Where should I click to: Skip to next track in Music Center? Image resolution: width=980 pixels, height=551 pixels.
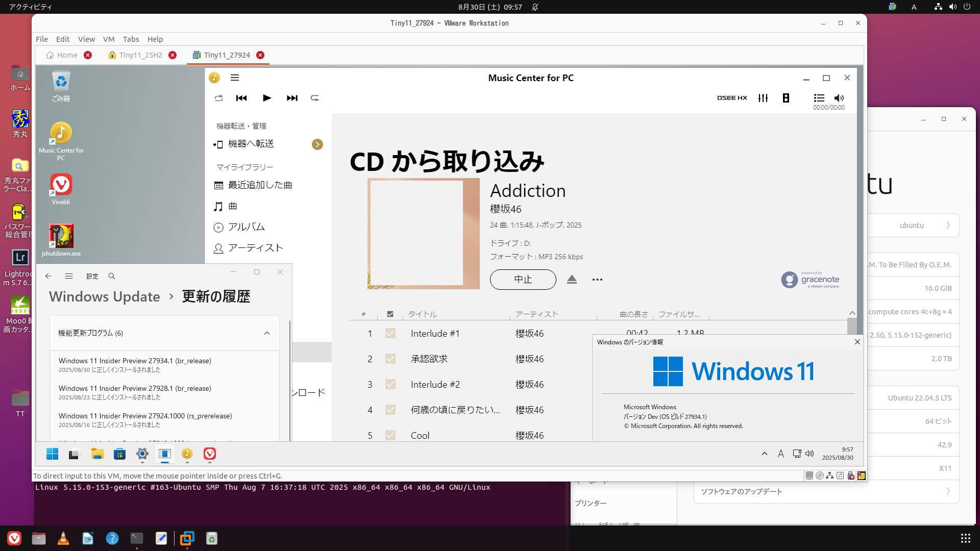coord(292,98)
